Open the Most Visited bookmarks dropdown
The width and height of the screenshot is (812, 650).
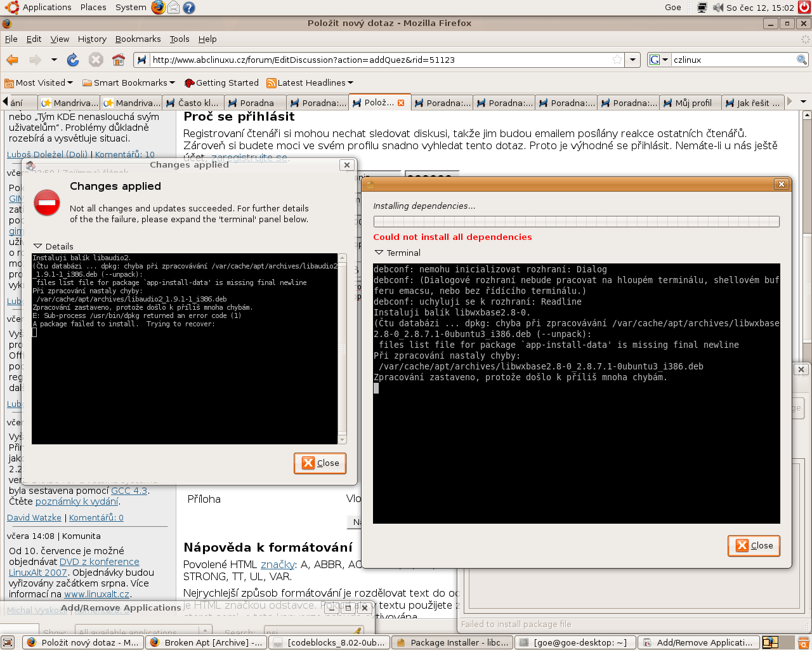(39, 83)
